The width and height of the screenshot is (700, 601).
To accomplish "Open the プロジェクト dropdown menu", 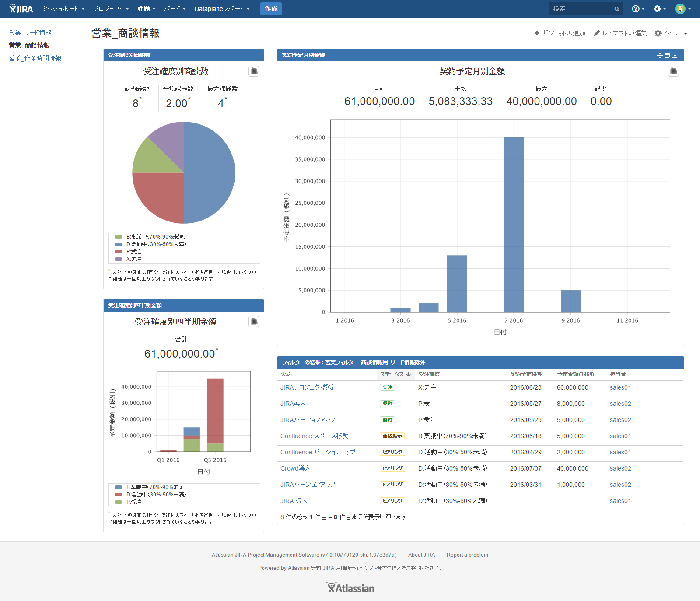I will click(x=111, y=9).
